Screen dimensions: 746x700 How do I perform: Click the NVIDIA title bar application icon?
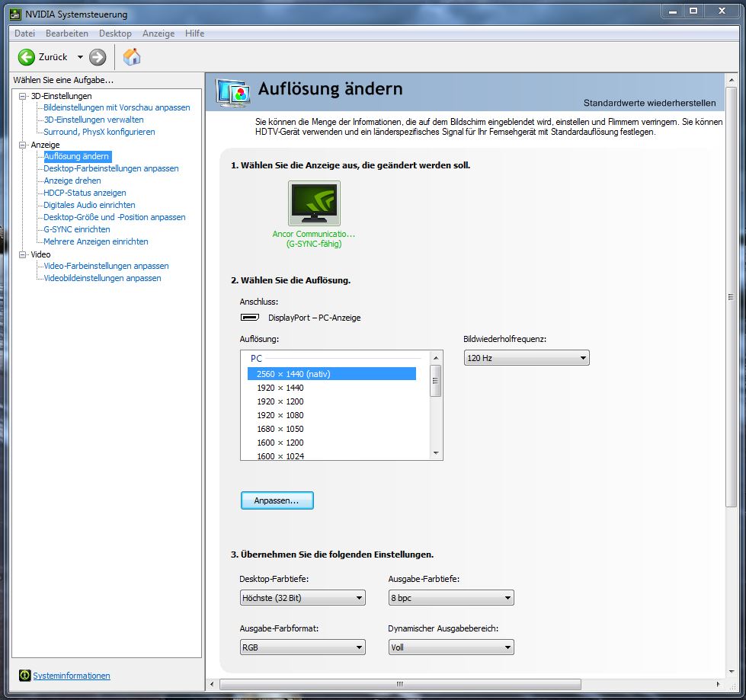[16, 14]
